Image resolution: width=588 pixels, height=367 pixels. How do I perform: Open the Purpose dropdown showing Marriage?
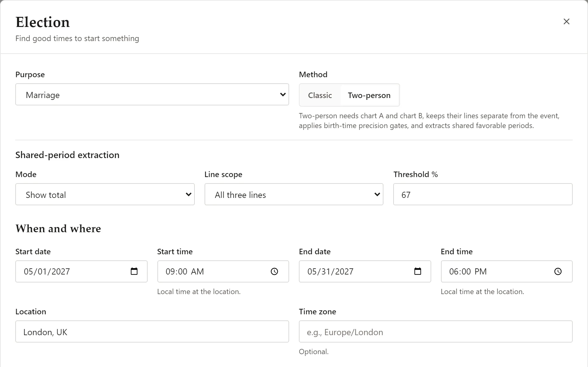point(152,94)
